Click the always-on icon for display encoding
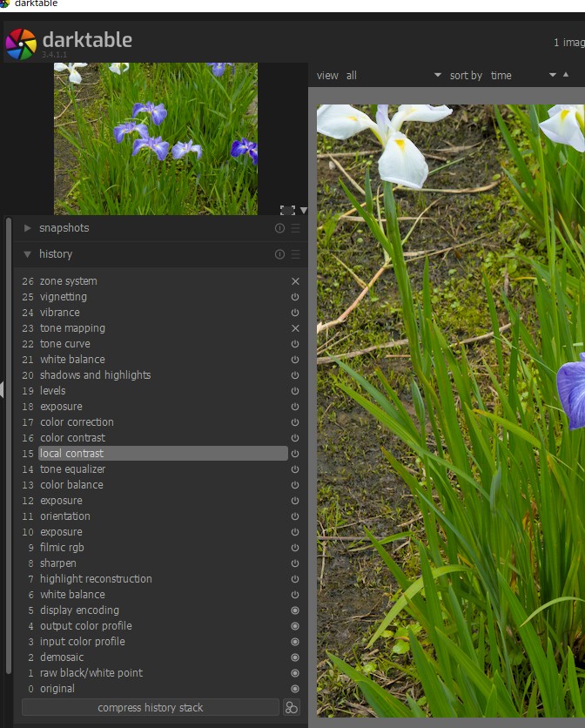 (x=295, y=610)
